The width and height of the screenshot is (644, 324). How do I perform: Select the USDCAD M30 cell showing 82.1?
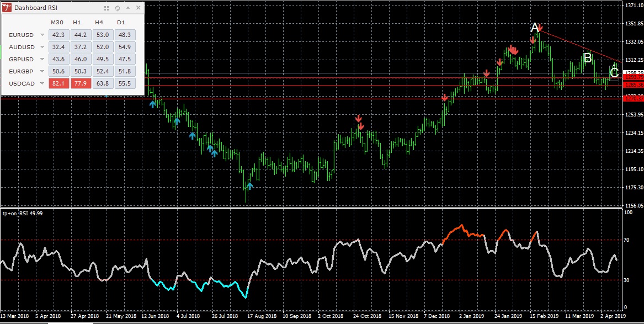pos(57,83)
